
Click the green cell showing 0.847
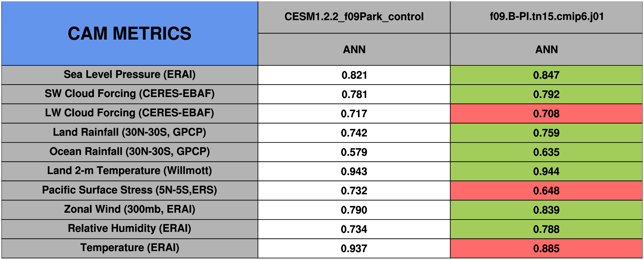[546, 75]
